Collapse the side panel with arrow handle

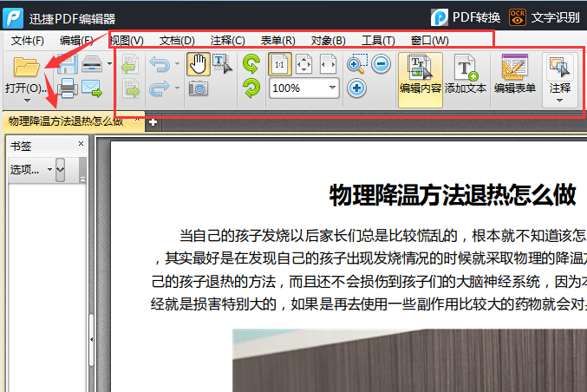tap(91, 340)
